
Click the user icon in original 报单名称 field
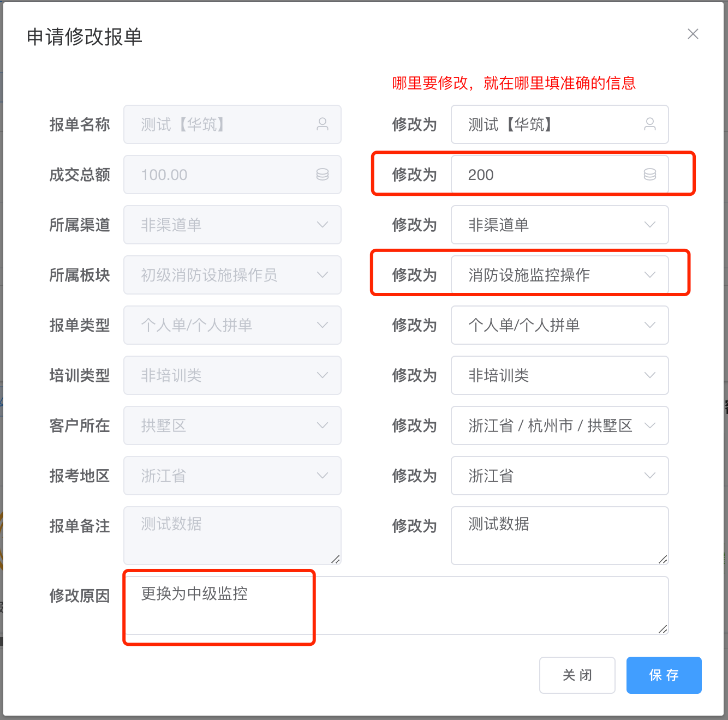[x=322, y=124]
